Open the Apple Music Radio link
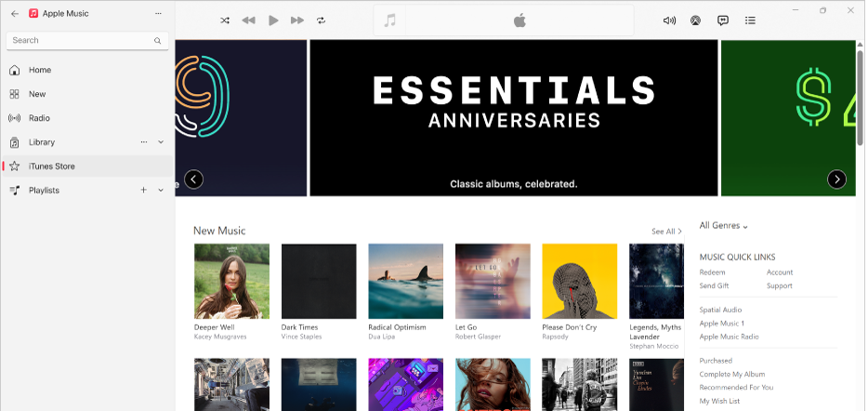Image resolution: width=868 pixels, height=411 pixels. tap(729, 337)
